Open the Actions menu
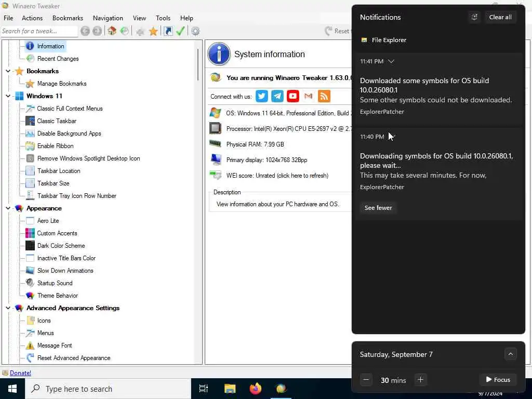 pyautogui.click(x=32, y=18)
